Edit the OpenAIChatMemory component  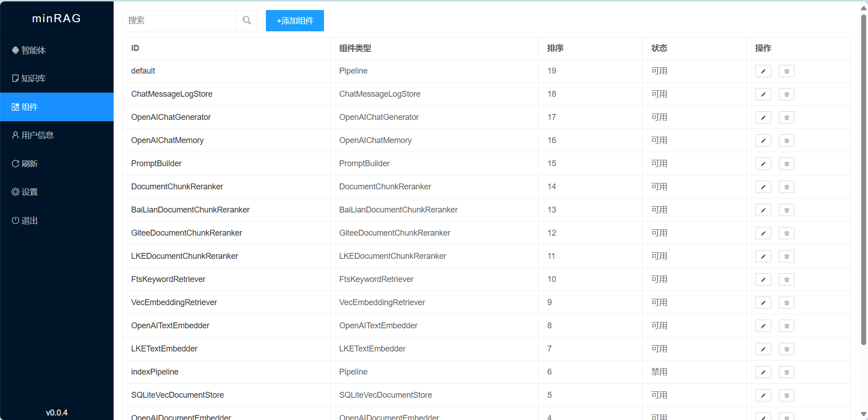(763, 140)
